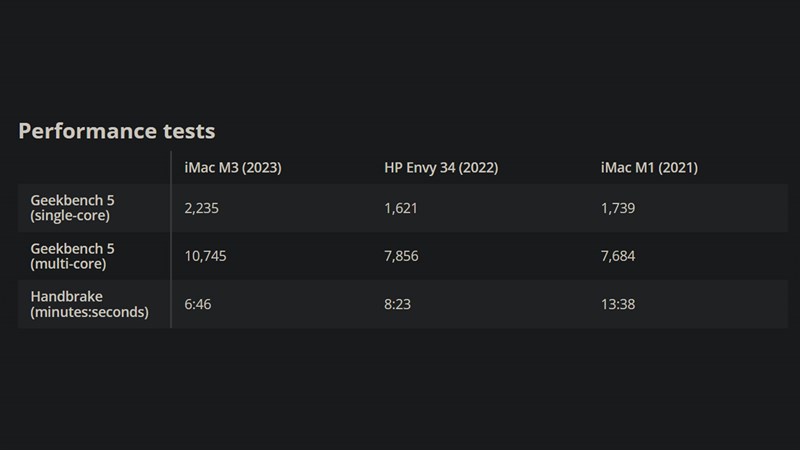Click the Performance tests heading

point(117,131)
